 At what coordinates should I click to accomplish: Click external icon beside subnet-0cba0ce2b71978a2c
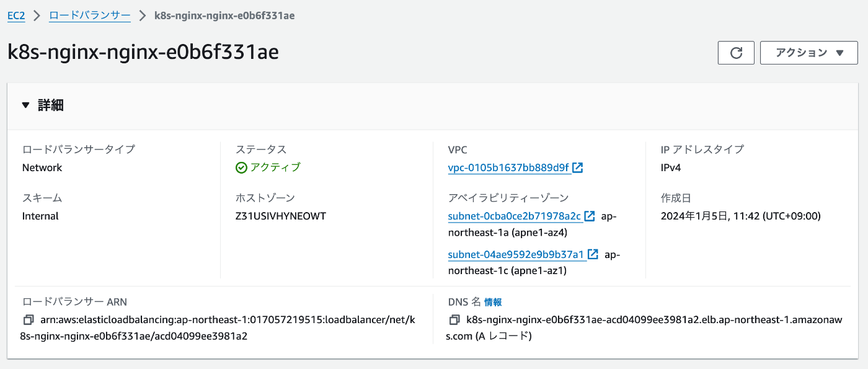(590, 216)
